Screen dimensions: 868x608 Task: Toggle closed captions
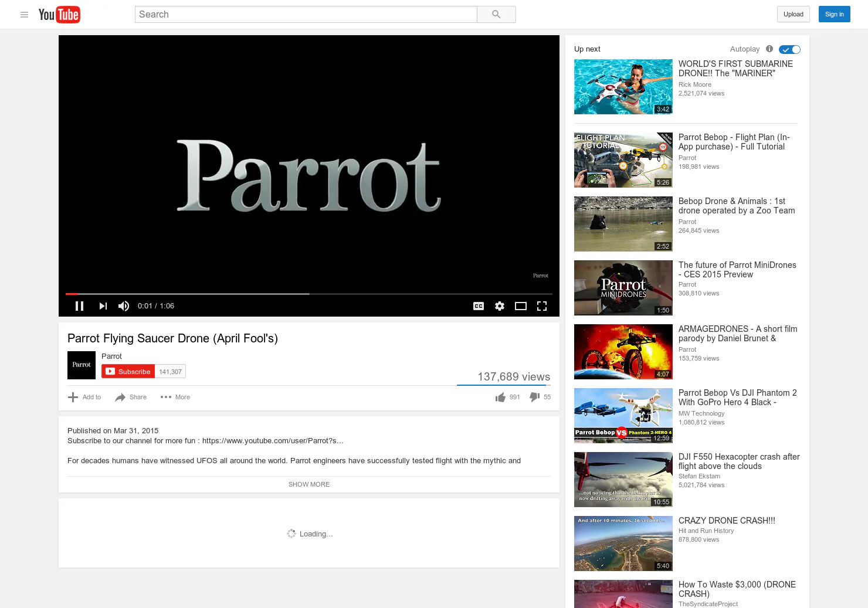coord(479,306)
